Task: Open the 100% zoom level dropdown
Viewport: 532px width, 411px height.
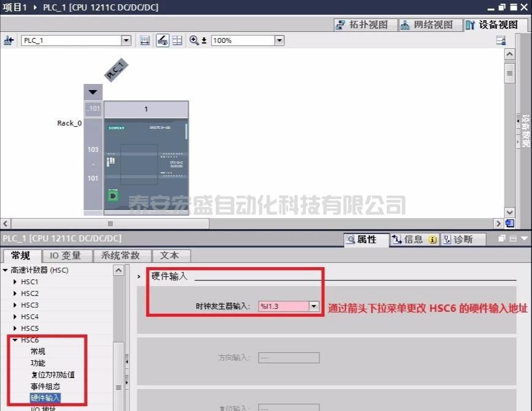Action: click(x=279, y=40)
